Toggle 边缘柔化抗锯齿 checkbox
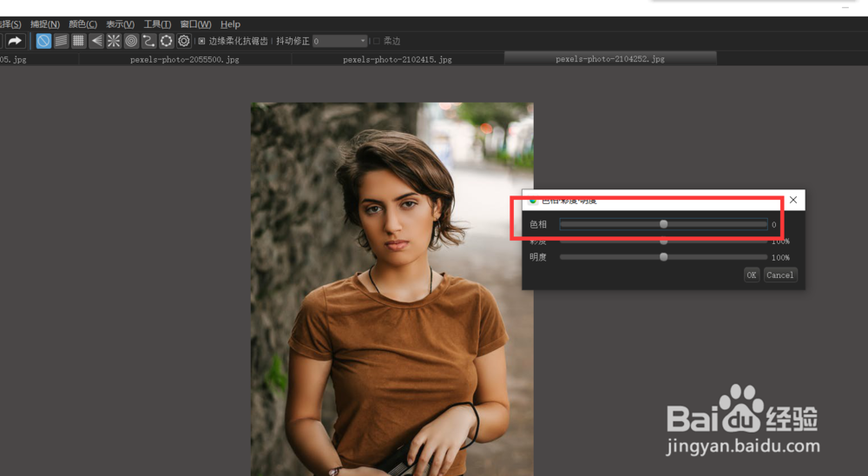 tap(201, 41)
